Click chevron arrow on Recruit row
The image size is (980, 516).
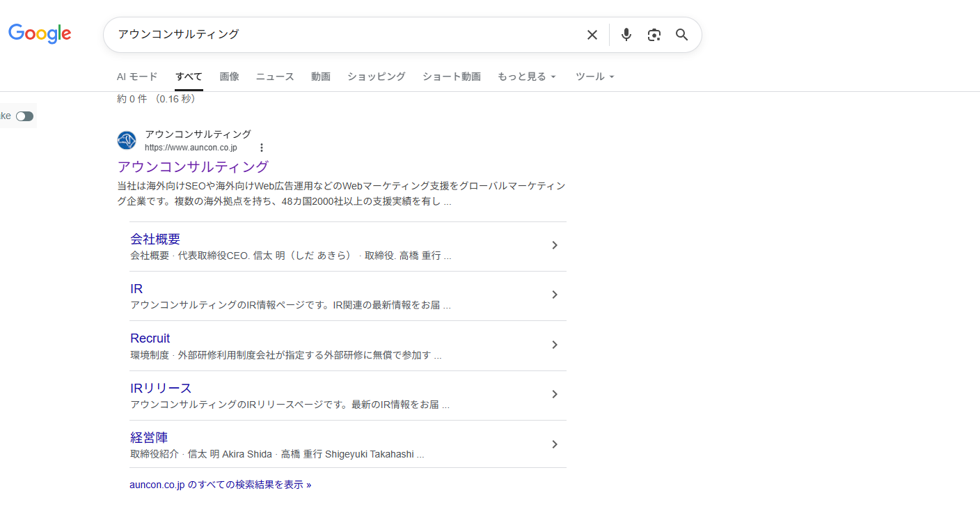pyautogui.click(x=555, y=345)
